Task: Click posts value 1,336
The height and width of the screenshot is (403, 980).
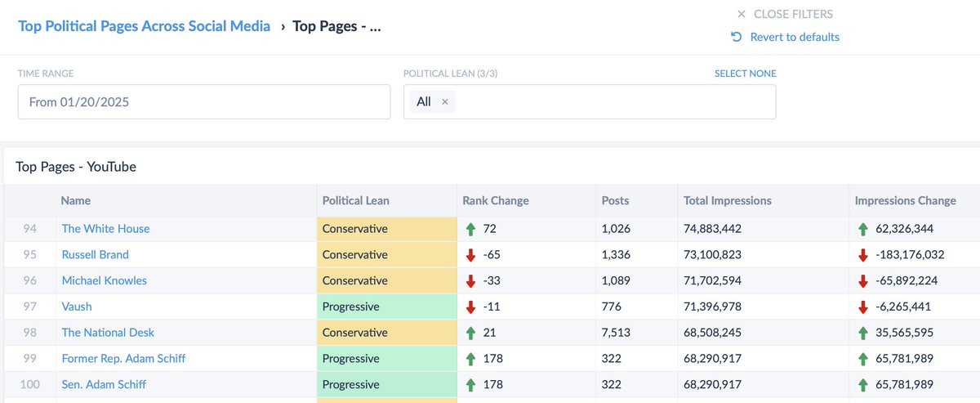Action: coord(616,255)
